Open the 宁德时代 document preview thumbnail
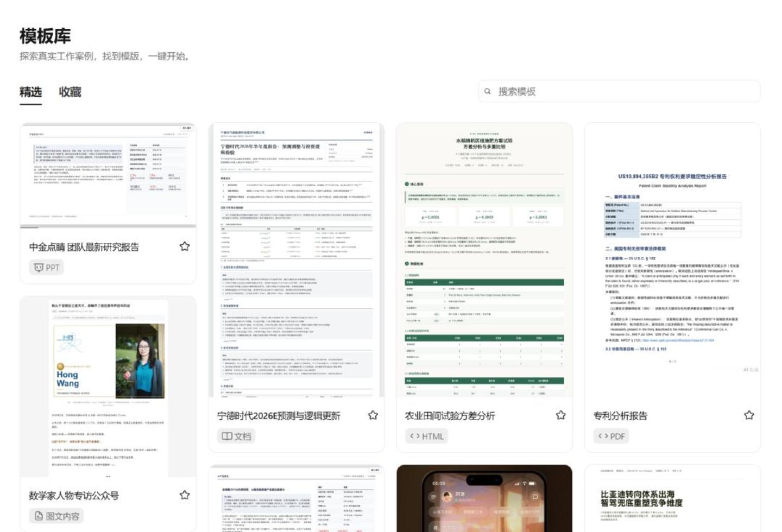Screen dimensions: 782x532 tap(297, 260)
